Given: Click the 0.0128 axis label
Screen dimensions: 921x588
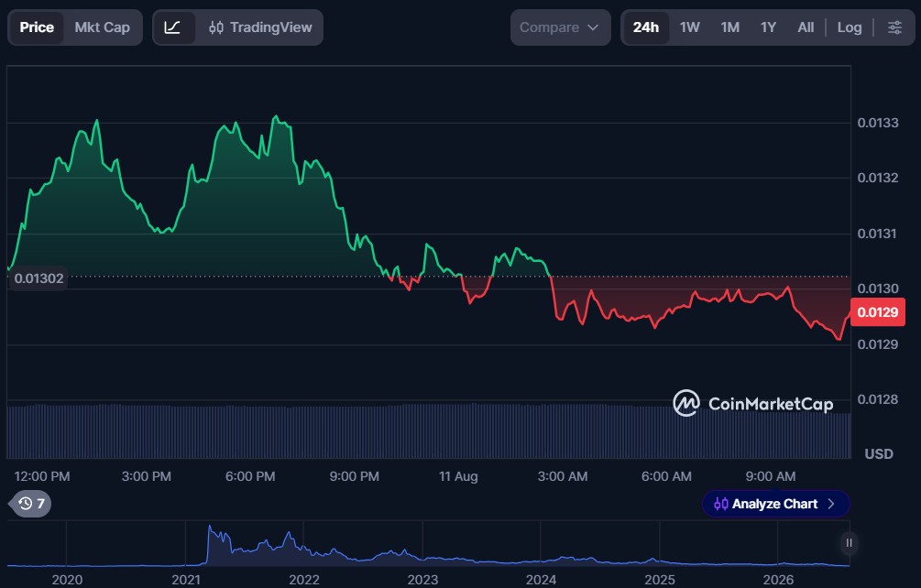Looking at the screenshot, I should (878, 399).
